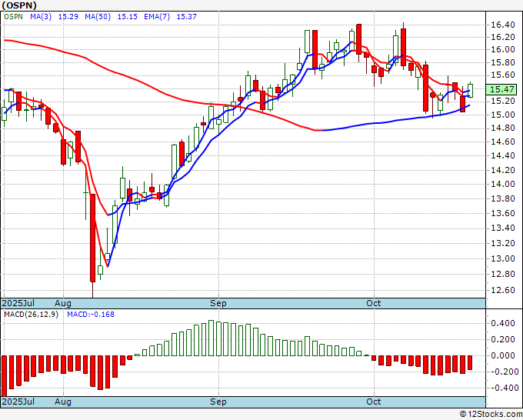Viewport: 523px width, 420px height.
Task: Click the tallest green MACD histogram bar
Action: pos(211,338)
